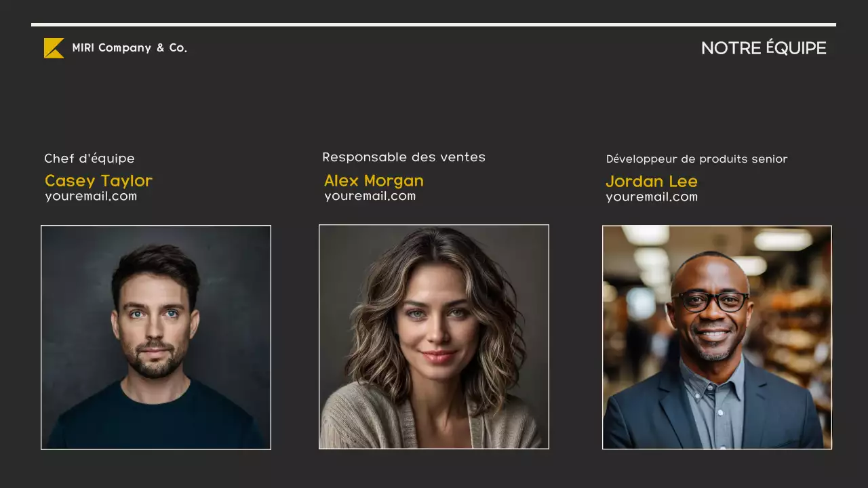Open Jordan Lee's youremail.com link
Viewport: 868px width, 488px height.
[x=652, y=197]
